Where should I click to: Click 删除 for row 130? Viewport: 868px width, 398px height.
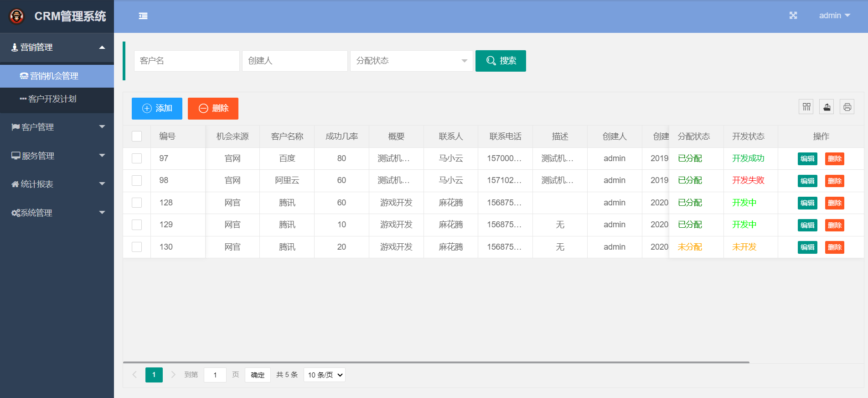coord(835,247)
